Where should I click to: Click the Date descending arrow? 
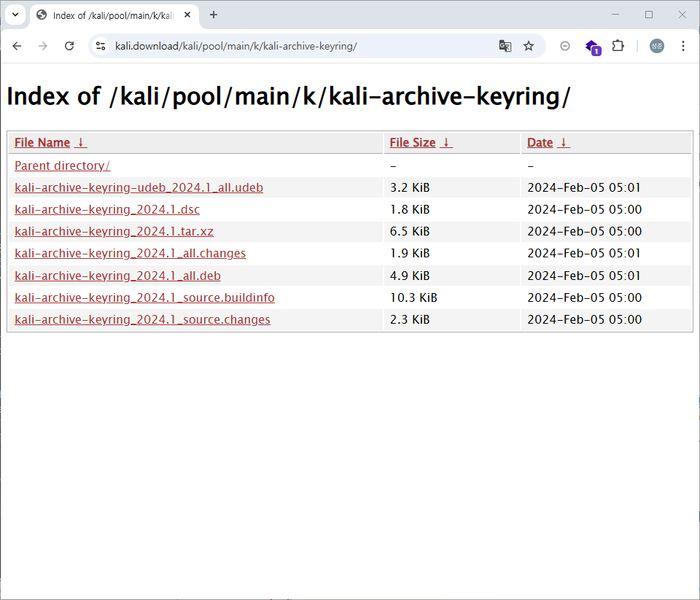pyautogui.click(x=564, y=143)
